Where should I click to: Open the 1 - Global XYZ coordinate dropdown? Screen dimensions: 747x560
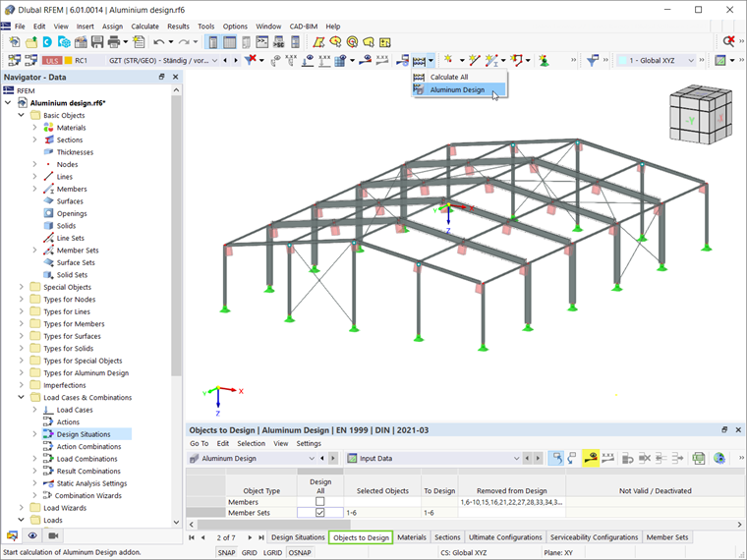[x=656, y=61]
